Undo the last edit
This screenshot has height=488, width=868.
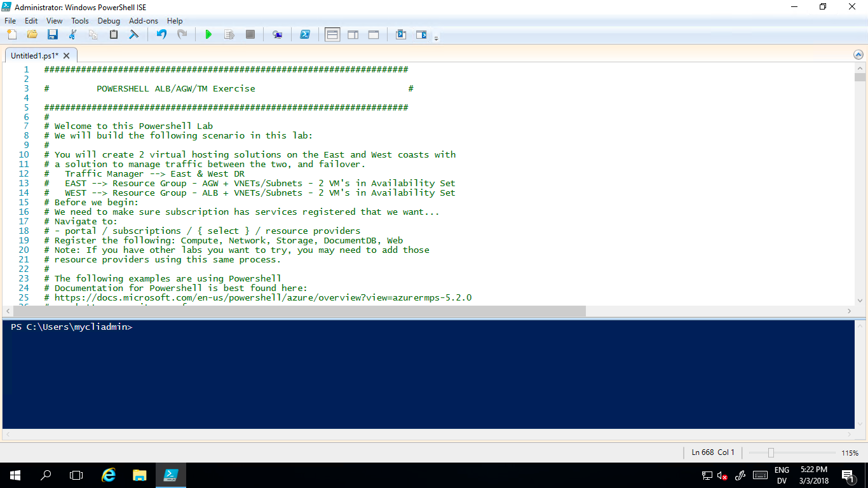click(161, 34)
